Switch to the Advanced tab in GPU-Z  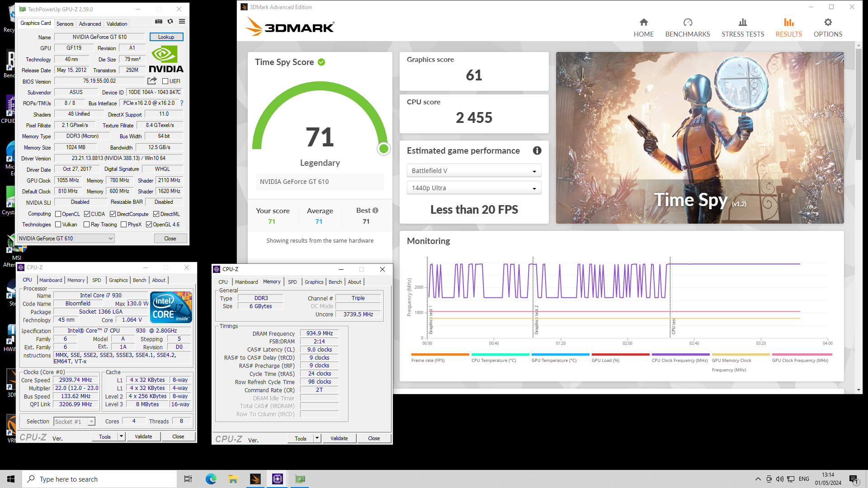[90, 24]
